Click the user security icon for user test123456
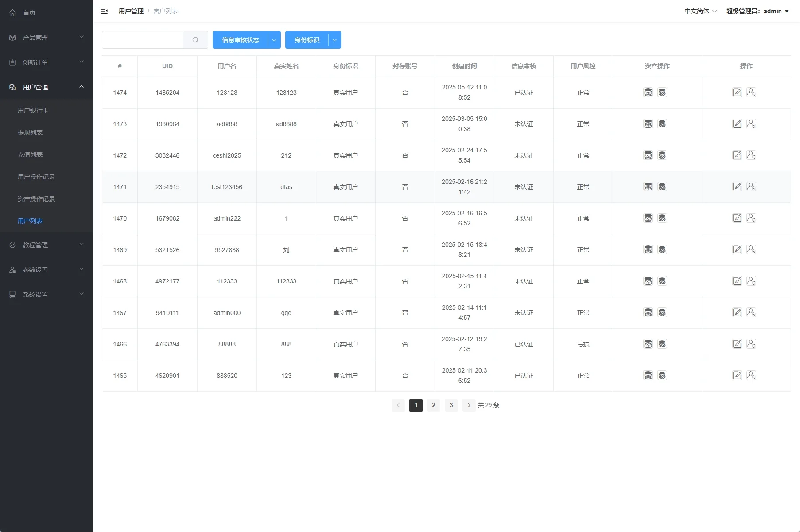The width and height of the screenshot is (800, 532). [751, 187]
